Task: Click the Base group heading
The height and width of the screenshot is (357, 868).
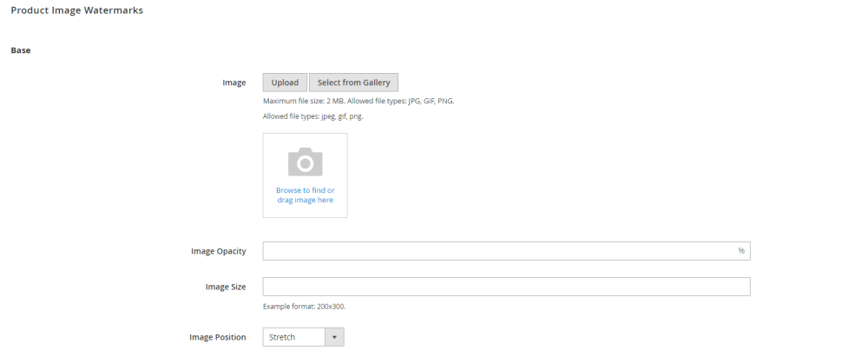Action: pos(21,50)
